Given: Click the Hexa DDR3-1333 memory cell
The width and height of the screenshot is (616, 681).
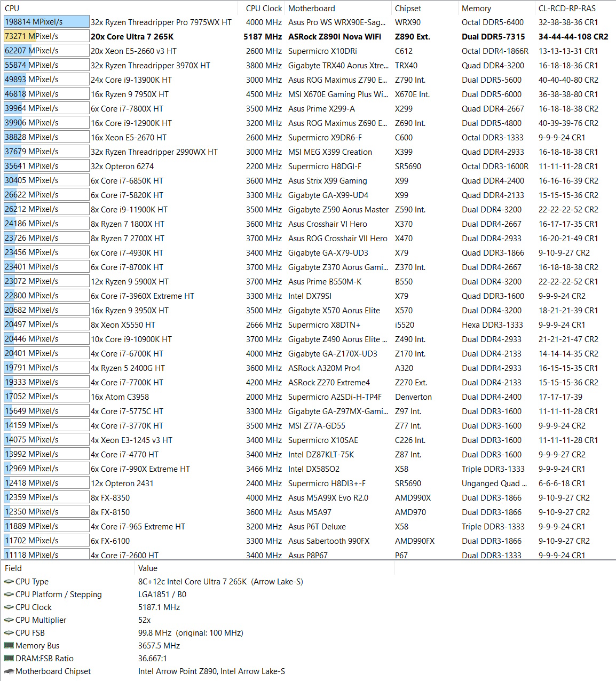Looking at the screenshot, I should [492, 325].
